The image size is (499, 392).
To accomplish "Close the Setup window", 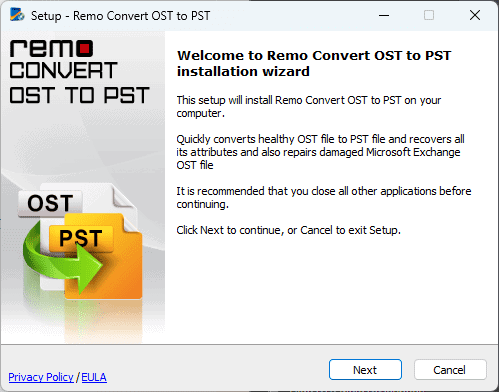I will tap(475, 15).
